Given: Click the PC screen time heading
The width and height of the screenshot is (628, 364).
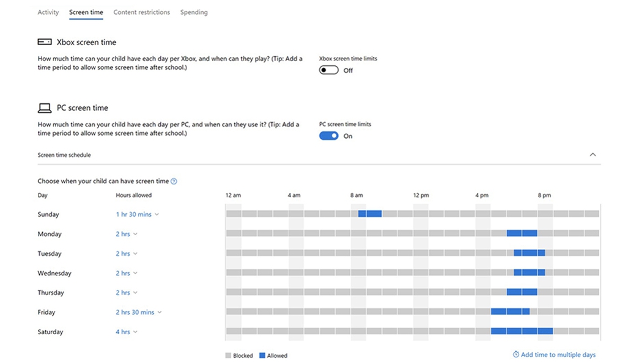Looking at the screenshot, I should 83,107.
